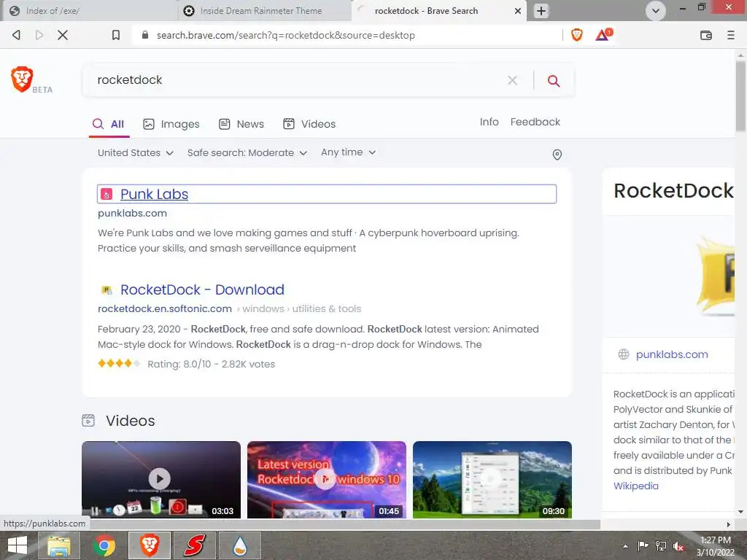Click the Brave Search lion logo
This screenshot has height=560, width=747.
[x=22, y=79]
